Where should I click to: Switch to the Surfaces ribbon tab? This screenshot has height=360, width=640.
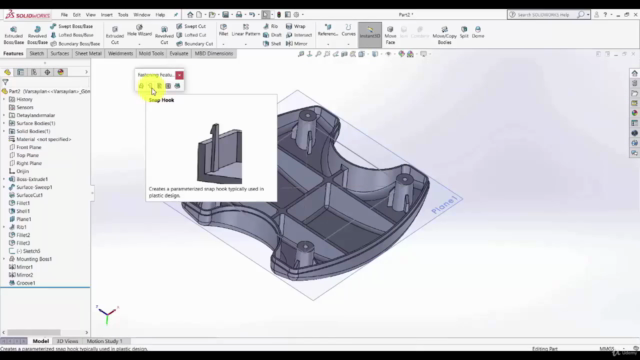(60, 53)
